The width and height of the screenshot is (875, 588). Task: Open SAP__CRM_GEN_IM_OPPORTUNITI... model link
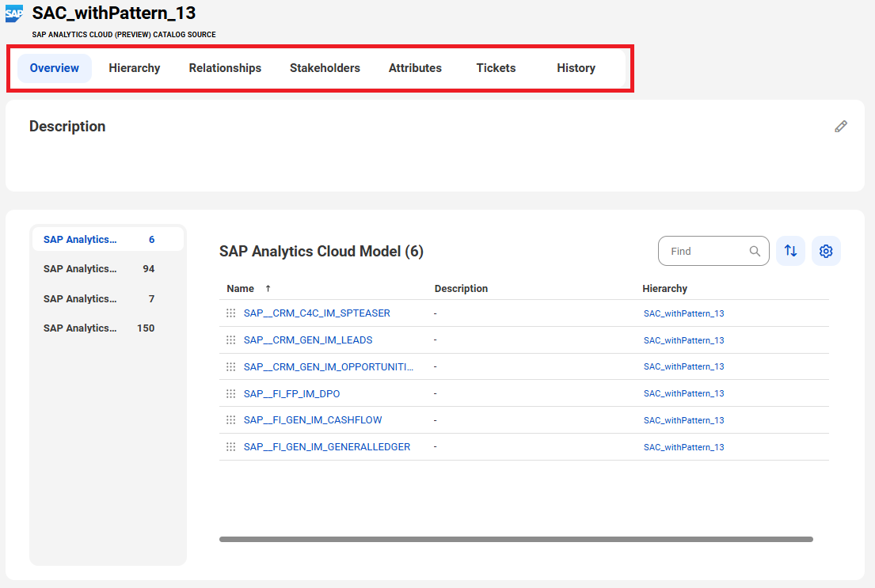pos(329,366)
